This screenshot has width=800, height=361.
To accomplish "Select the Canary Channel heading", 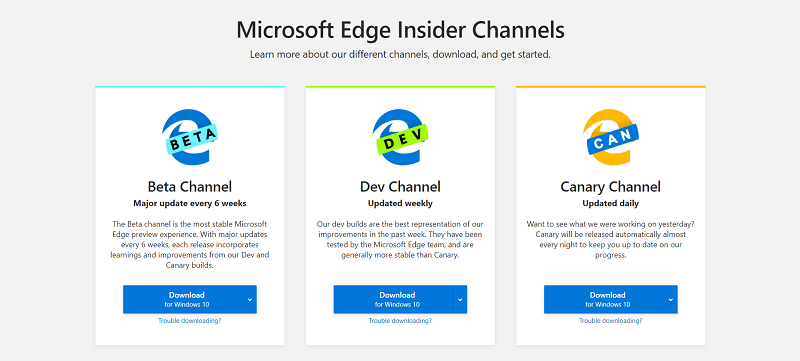I will [611, 187].
